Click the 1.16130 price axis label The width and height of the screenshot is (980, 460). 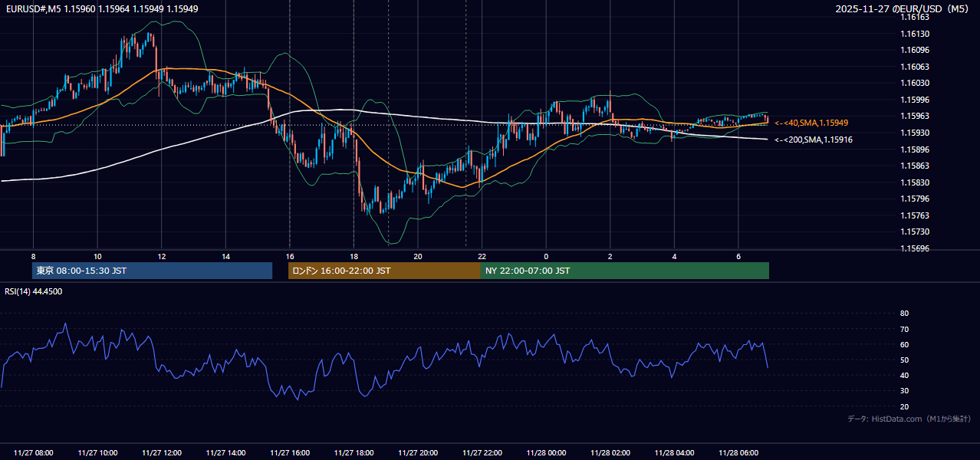pos(915,34)
